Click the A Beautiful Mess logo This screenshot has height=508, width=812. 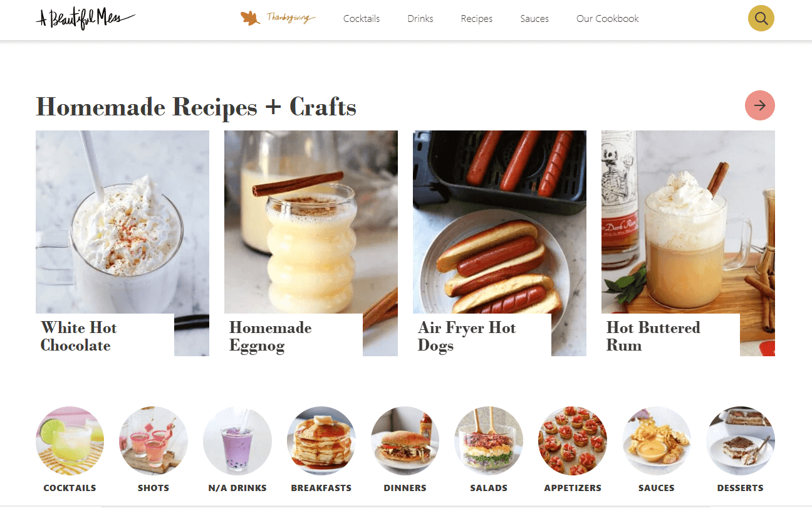(85, 19)
